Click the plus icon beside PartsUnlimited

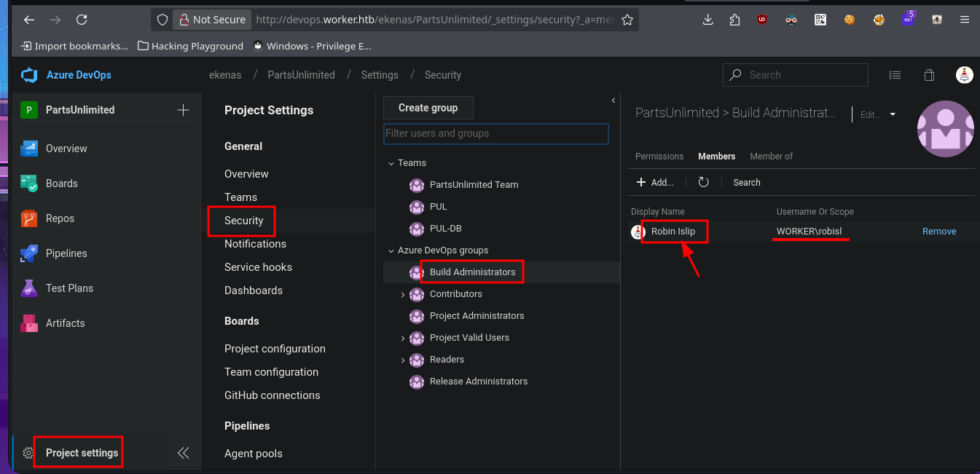(183, 110)
